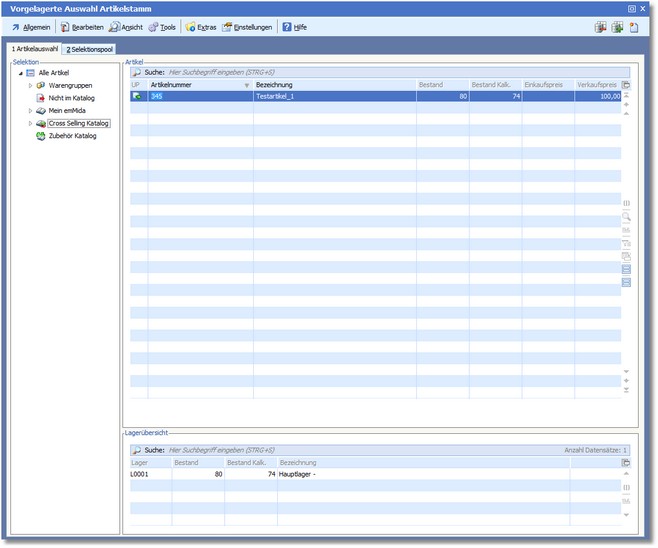Click the Warengruppen folder icon

[41, 86]
